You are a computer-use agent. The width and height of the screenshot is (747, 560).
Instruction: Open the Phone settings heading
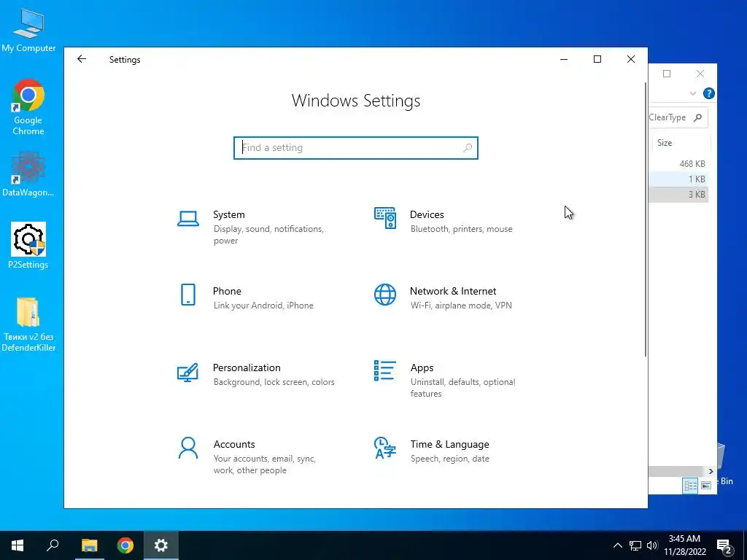[x=227, y=291]
